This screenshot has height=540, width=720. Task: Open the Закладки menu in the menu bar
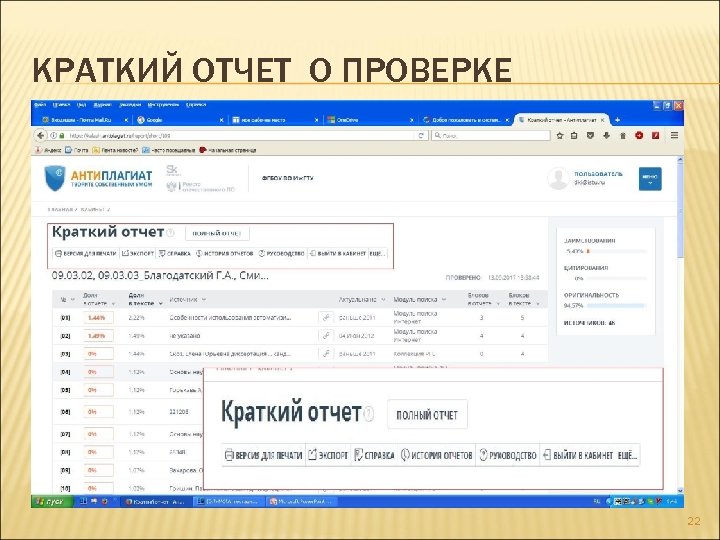[x=130, y=105]
